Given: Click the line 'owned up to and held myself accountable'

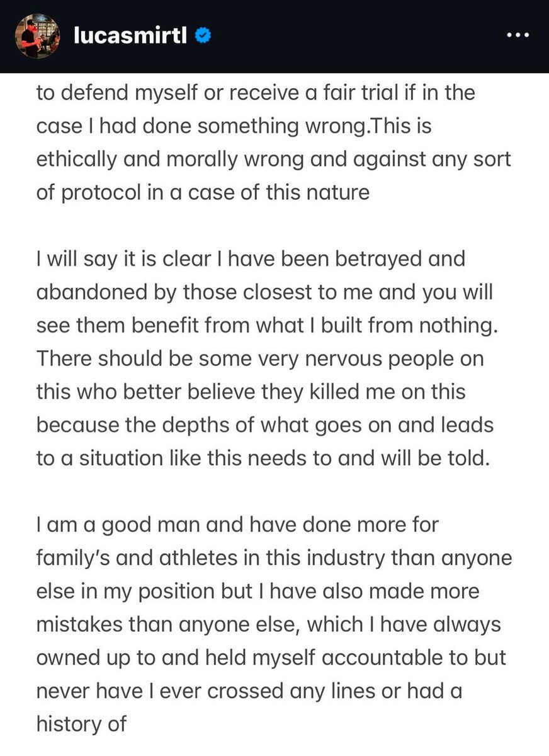Looking at the screenshot, I should coord(271,658).
